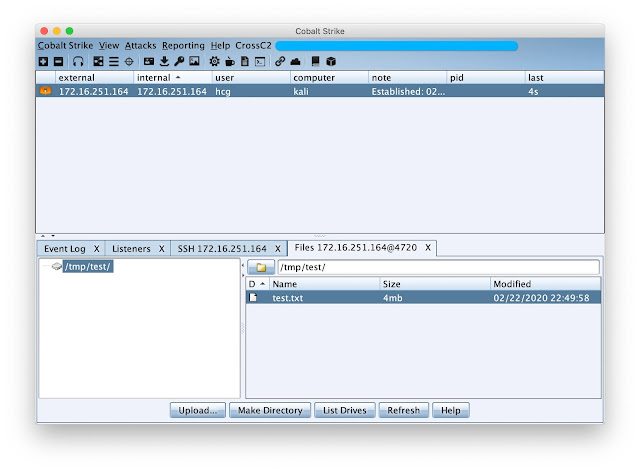Select /tmp/test/ in the directory tree

pos(88,267)
